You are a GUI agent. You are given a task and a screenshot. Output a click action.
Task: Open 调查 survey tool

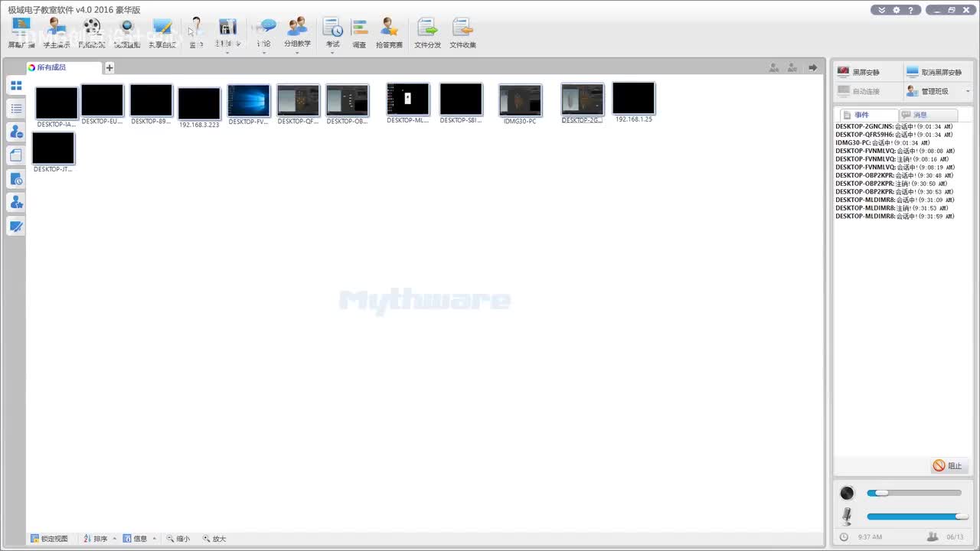click(x=359, y=34)
